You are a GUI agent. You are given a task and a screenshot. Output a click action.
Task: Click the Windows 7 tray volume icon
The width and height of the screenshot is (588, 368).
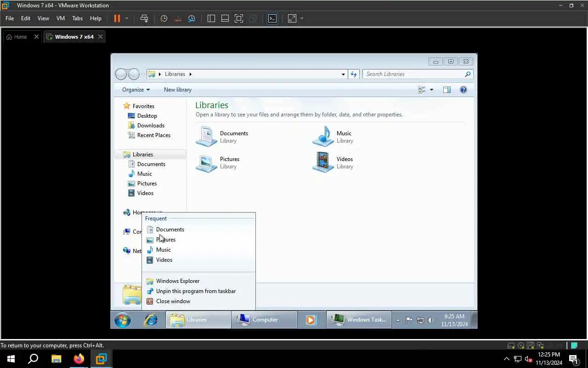[x=431, y=320]
